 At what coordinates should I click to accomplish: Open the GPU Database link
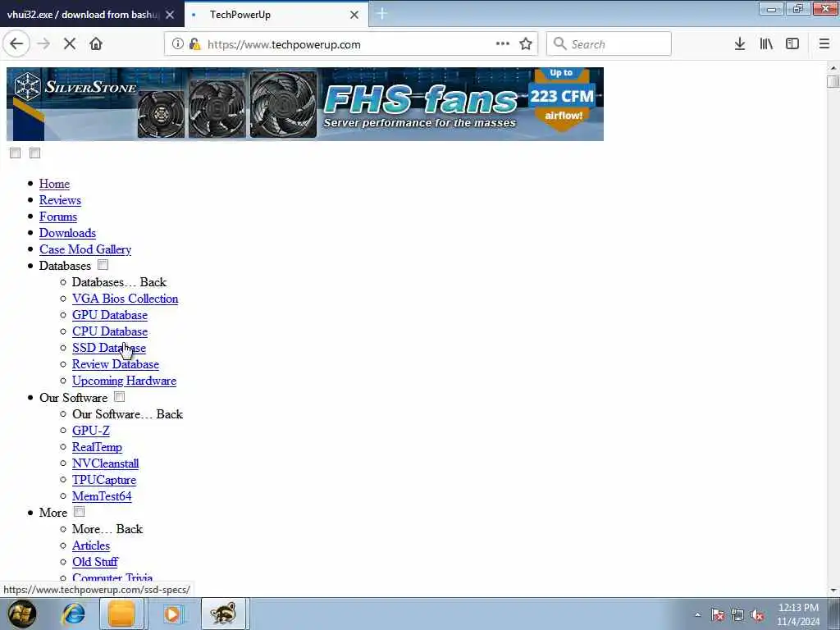pyautogui.click(x=110, y=316)
